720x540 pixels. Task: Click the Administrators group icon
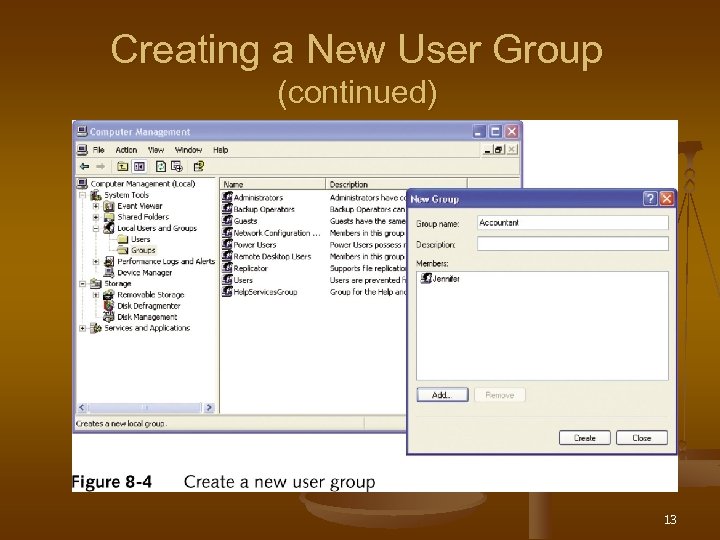(x=227, y=197)
